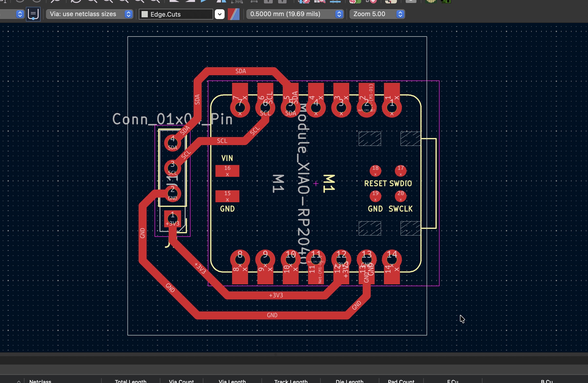Select the VIN pad 16 on the module
The width and height of the screenshot is (588, 383).
tap(227, 171)
